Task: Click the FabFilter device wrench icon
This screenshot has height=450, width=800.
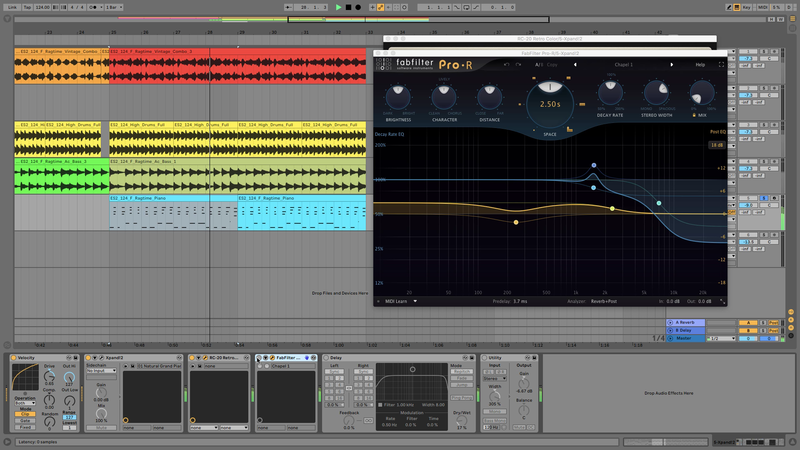Action: coord(272,358)
